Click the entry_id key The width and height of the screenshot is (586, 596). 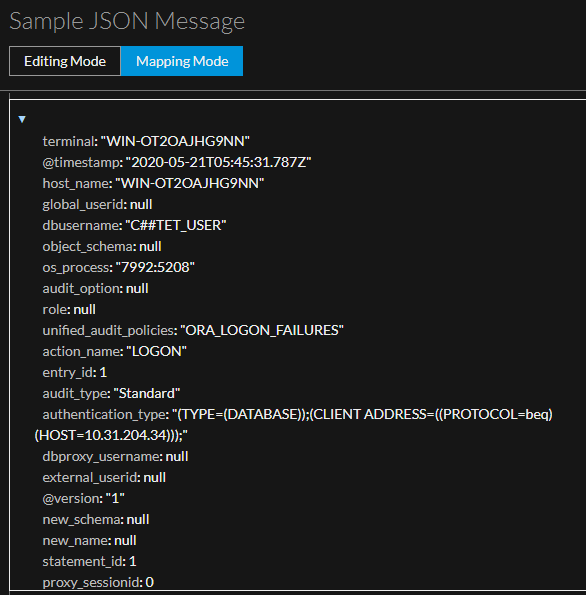point(68,372)
